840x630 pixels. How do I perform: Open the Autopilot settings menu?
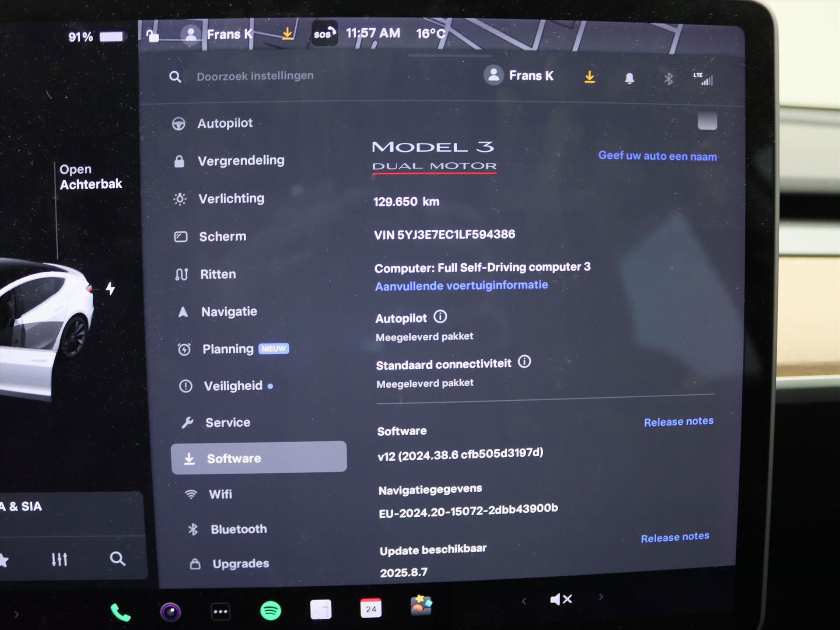pyautogui.click(x=213, y=124)
